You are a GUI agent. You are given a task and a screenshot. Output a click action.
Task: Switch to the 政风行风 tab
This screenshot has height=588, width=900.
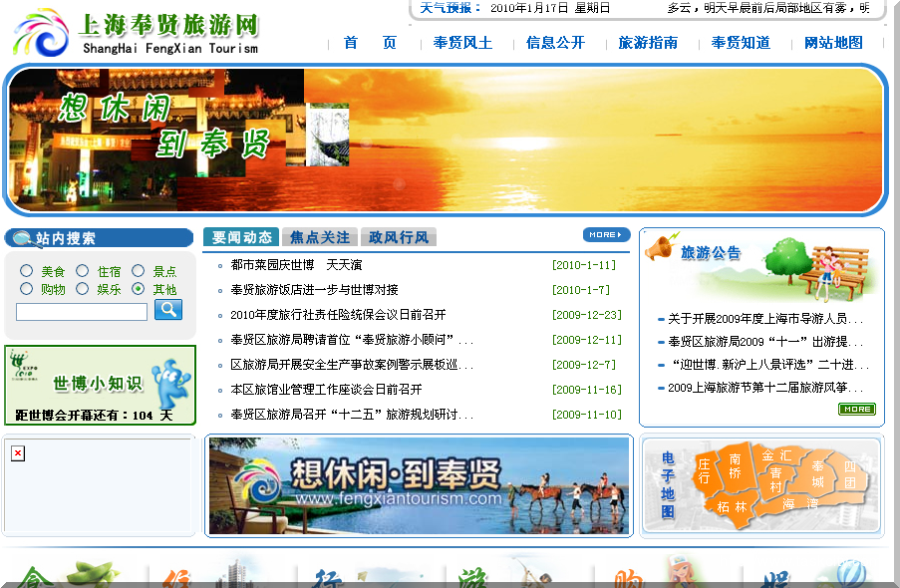[x=398, y=237]
